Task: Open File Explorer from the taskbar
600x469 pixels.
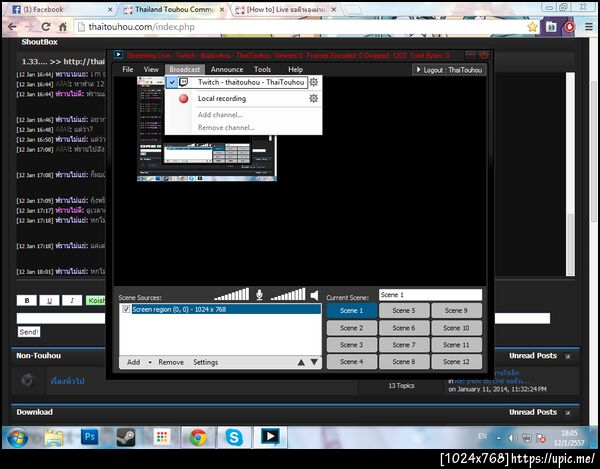Action: [x=54, y=438]
